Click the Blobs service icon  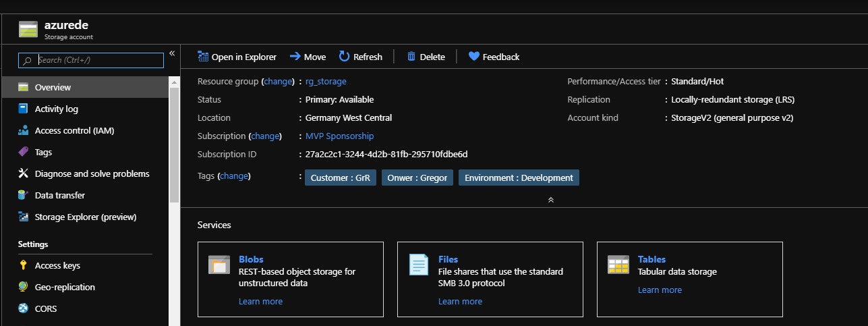pos(219,265)
